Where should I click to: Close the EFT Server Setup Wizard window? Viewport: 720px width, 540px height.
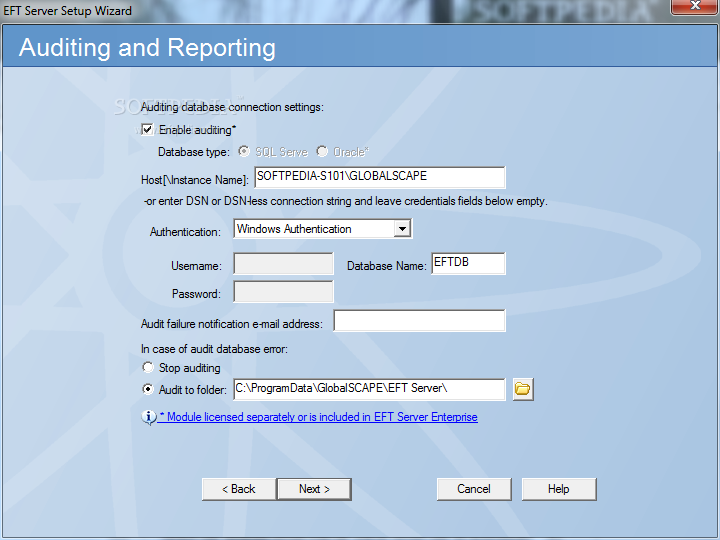(695, 6)
